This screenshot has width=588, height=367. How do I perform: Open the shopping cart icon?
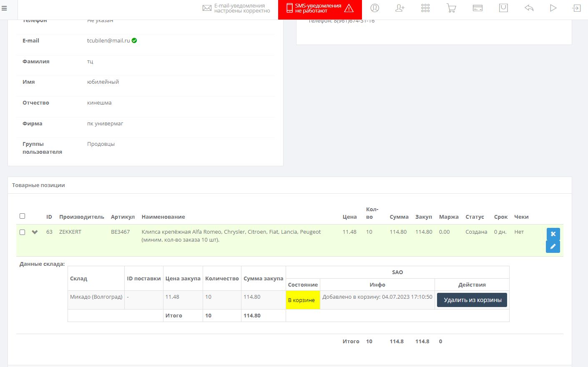451,8
